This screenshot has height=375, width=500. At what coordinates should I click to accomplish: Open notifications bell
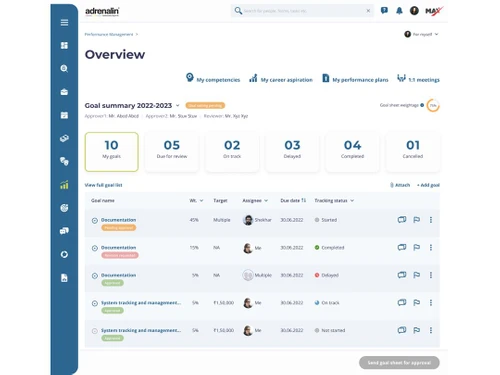point(399,11)
